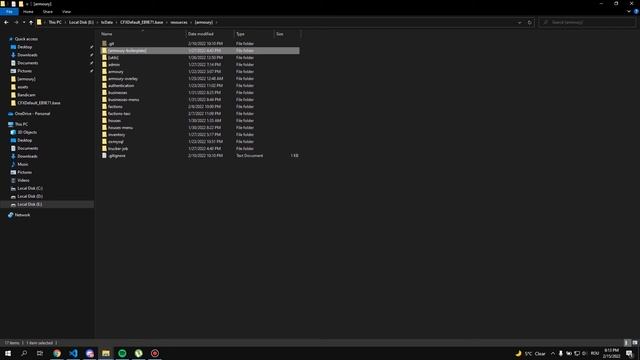Select the admin folder

tap(200, 64)
